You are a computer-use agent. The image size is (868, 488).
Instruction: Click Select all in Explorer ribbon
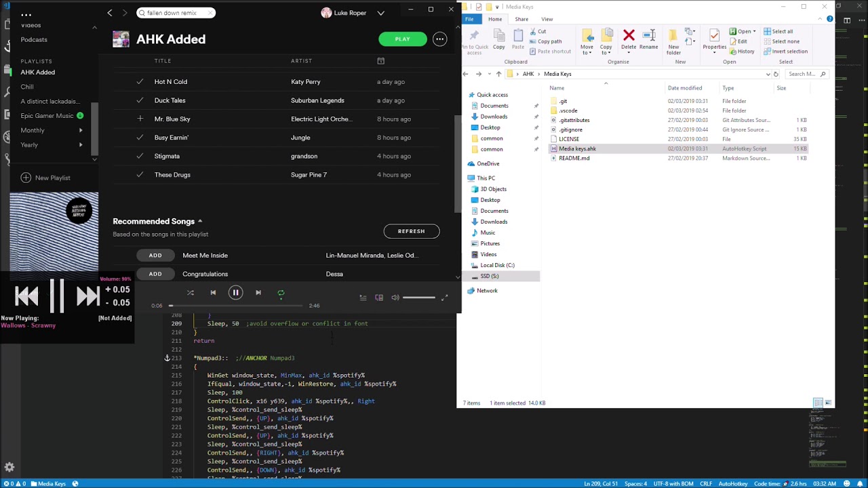tap(777, 31)
